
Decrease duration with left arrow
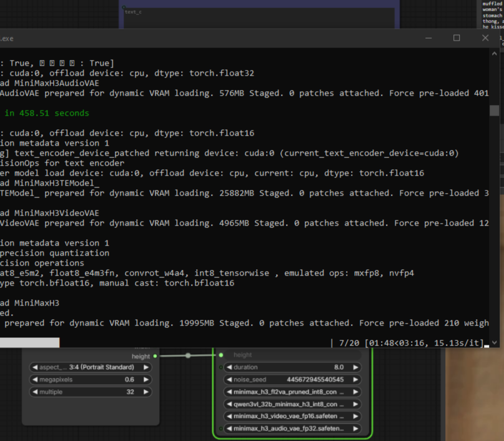point(229,367)
